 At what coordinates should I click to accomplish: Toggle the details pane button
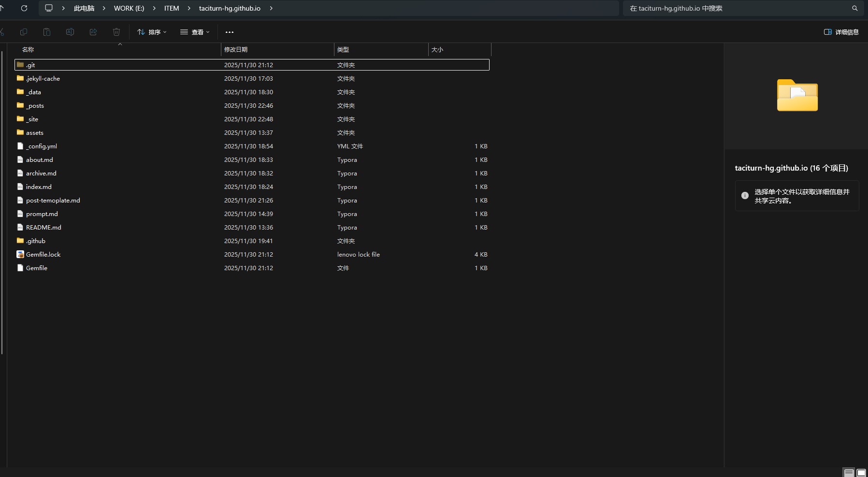click(841, 32)
